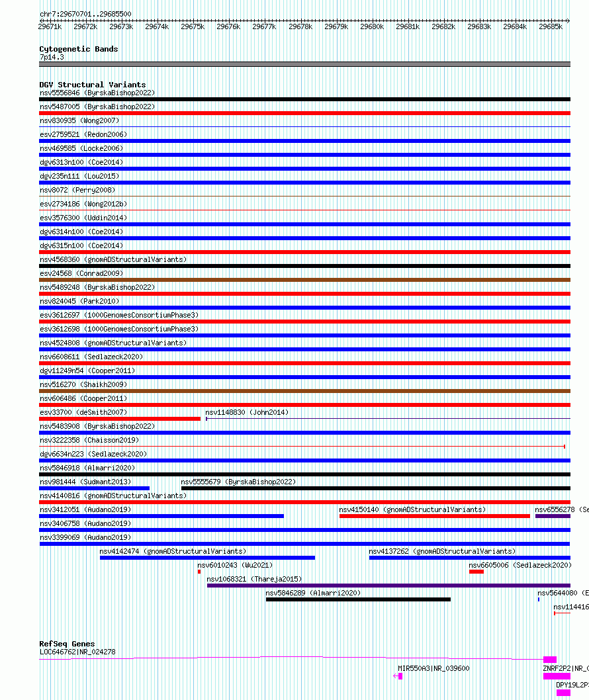Viewport: 589px width, 700px height.
Task: Click the blue nsv4142474 variant bar
Action: 207,558
